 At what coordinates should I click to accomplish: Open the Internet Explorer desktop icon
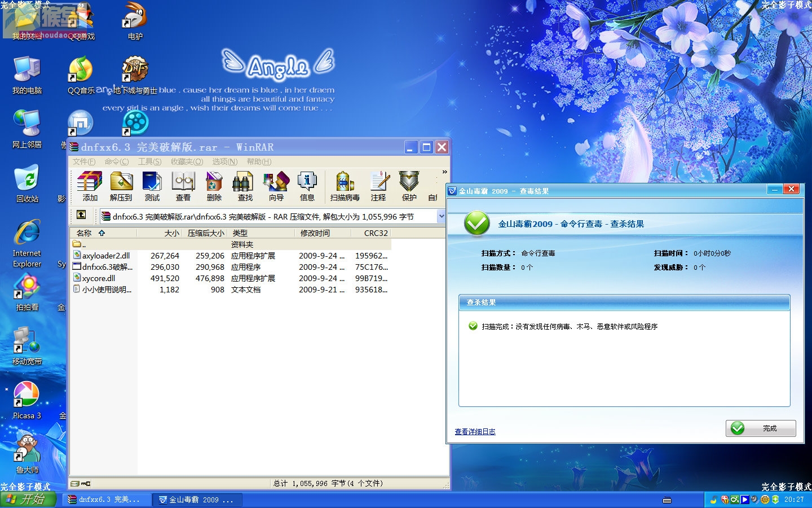coord(27,243)
